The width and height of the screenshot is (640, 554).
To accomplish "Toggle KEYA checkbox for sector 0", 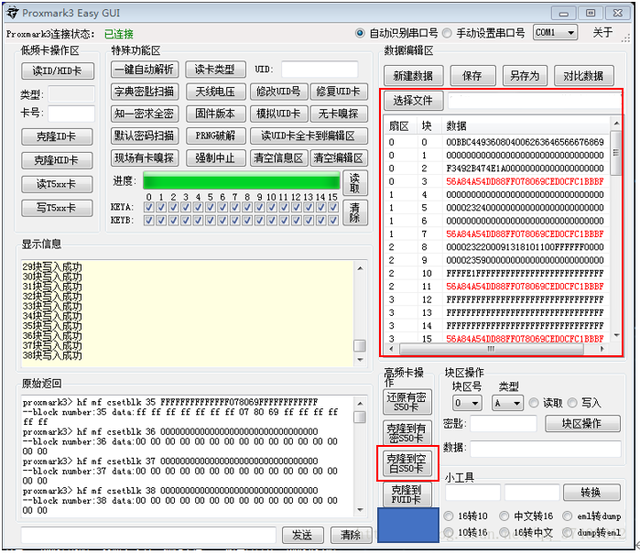I will (148, 208).
